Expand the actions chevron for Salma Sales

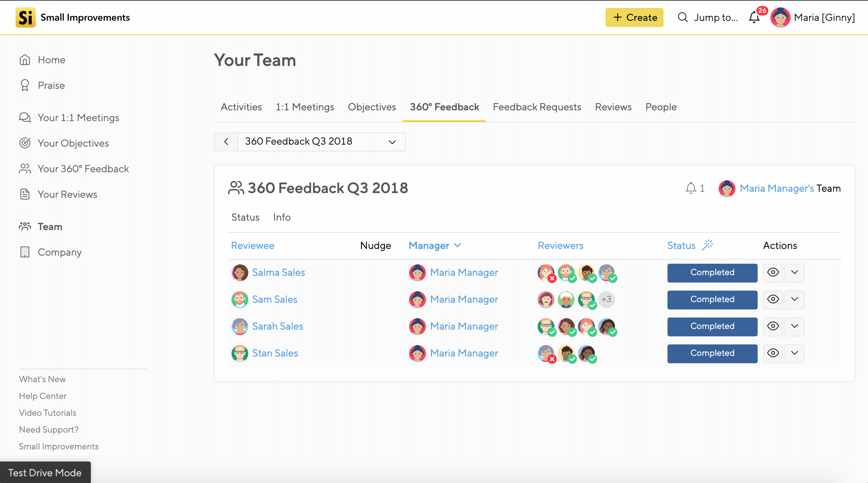click(x=795, y=272)
